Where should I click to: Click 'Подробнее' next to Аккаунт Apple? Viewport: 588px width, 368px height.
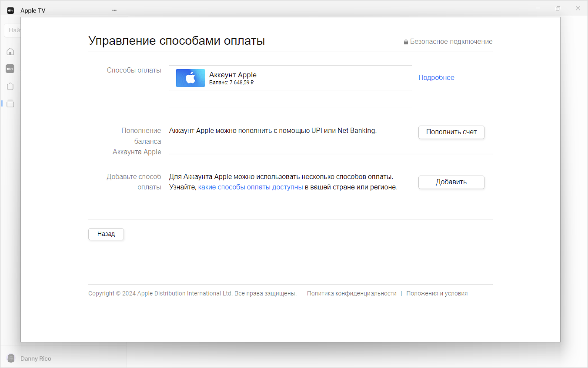(x=436, y=78)
